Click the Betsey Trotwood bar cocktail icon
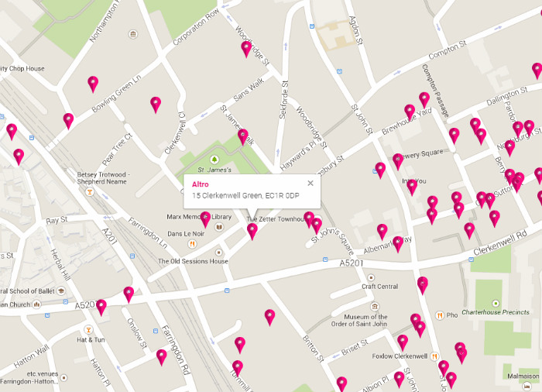Image resolution: width=542 pixels, height=392 pixels. (x=90, y=191)
